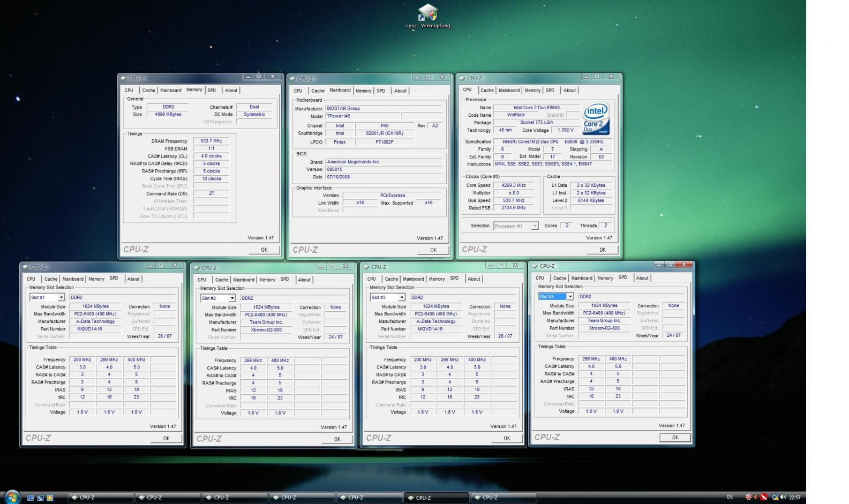This screenshot has width=849, height=504.
Task: Click the BIOS date 07/10/2008
Action: [384, 177]
